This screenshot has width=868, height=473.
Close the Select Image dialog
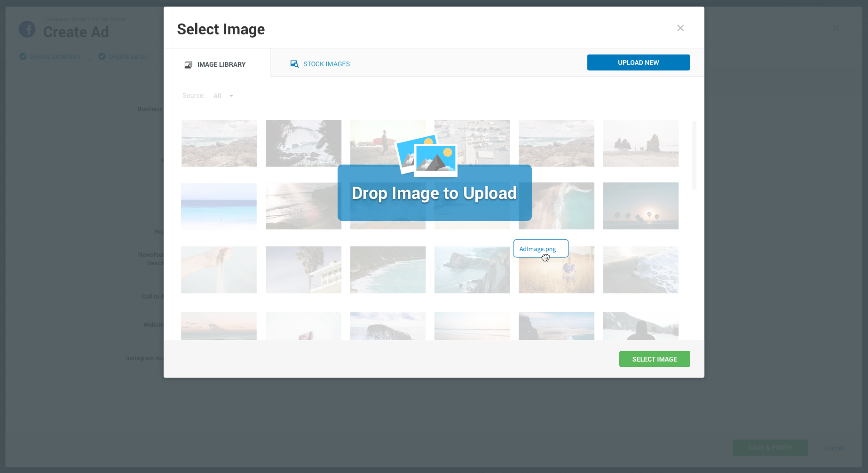(x=680, y=28)
